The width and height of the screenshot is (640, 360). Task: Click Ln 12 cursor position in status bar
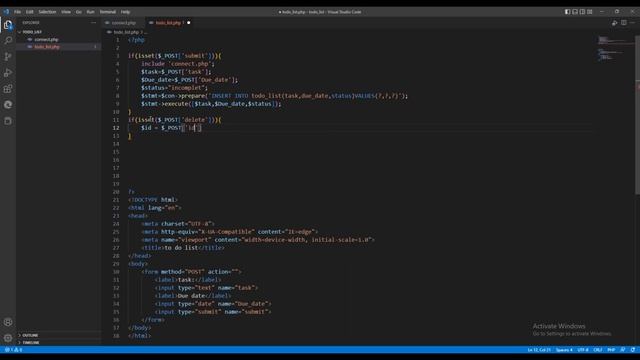click(x=539, y=350)
